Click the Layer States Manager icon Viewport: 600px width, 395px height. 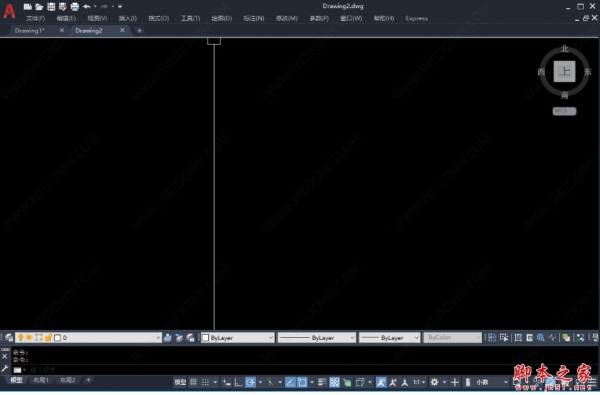tap(190, 338)
